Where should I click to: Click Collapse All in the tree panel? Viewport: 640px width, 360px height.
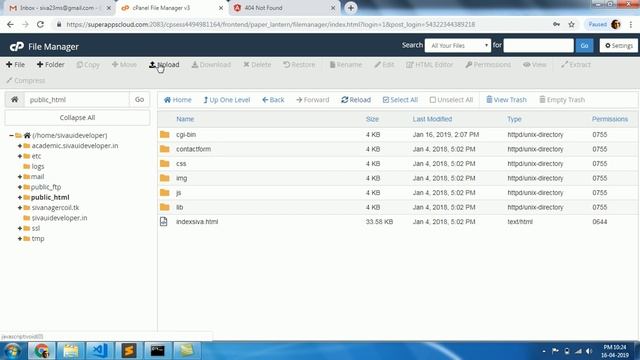pyautogui.click(x=77, y=118)
